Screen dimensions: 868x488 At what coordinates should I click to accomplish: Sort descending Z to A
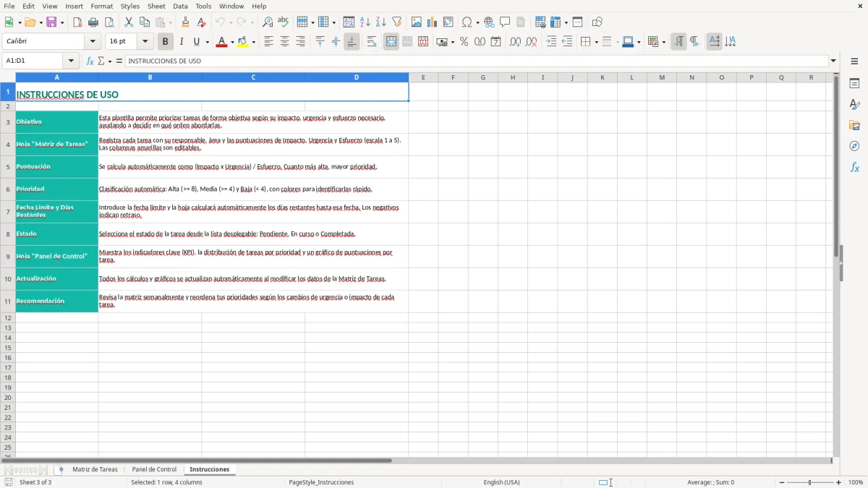coord(381,22)
